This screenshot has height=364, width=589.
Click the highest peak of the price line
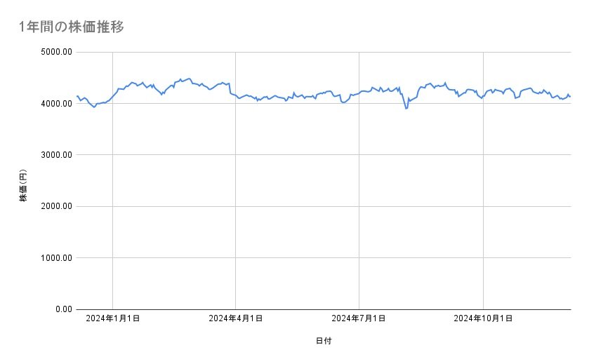tap(189, 79)
